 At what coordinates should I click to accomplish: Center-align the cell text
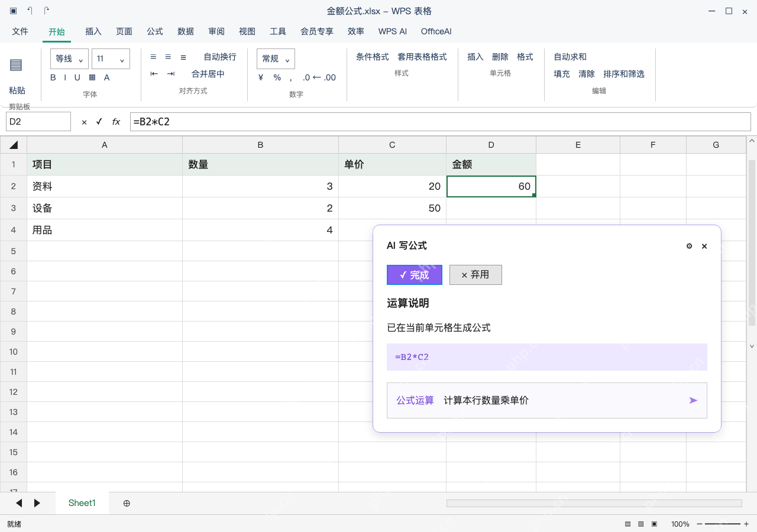[x=168, y=57]
